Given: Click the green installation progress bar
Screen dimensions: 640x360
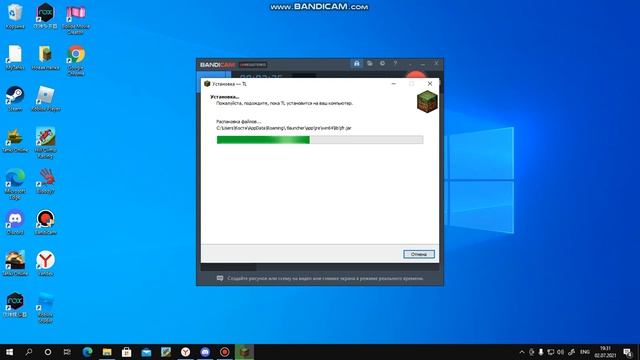Looking at the screenshot, I should pyautogui.click(x=320, y=140).
